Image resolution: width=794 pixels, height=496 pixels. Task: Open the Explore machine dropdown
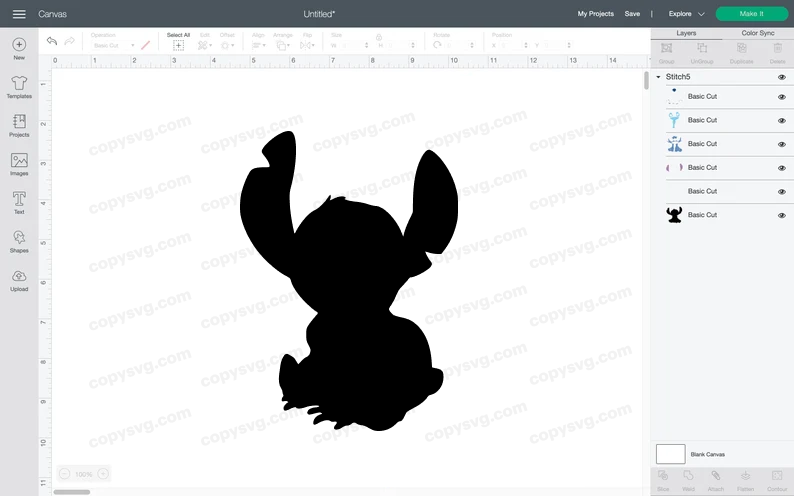(x=686, y=14)
